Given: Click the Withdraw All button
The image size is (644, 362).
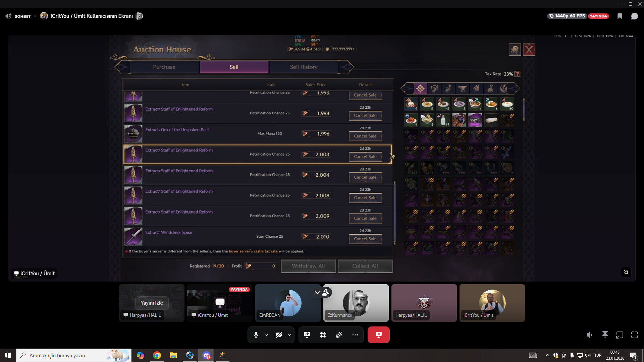Looking at the screenshot, I should point(308,266).
